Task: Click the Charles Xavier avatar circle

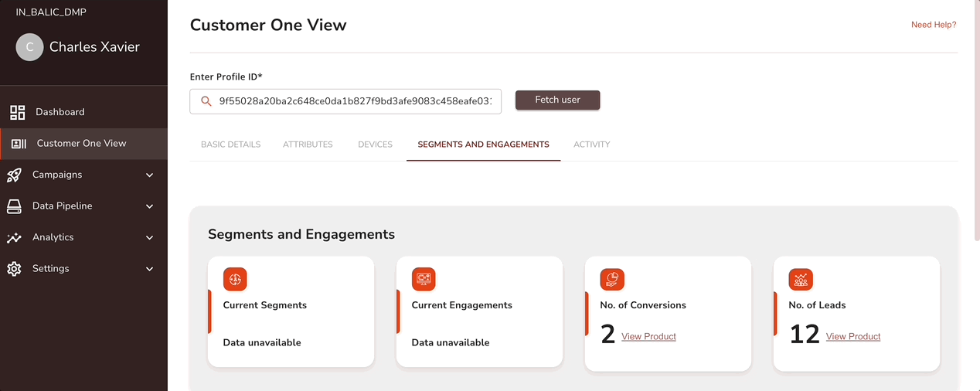Action: pyautogui.click(x=29, y=47)
